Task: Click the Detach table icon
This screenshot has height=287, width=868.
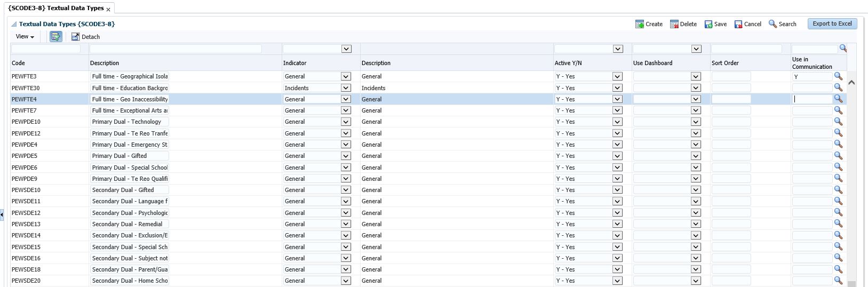Action: pos(75,37)
